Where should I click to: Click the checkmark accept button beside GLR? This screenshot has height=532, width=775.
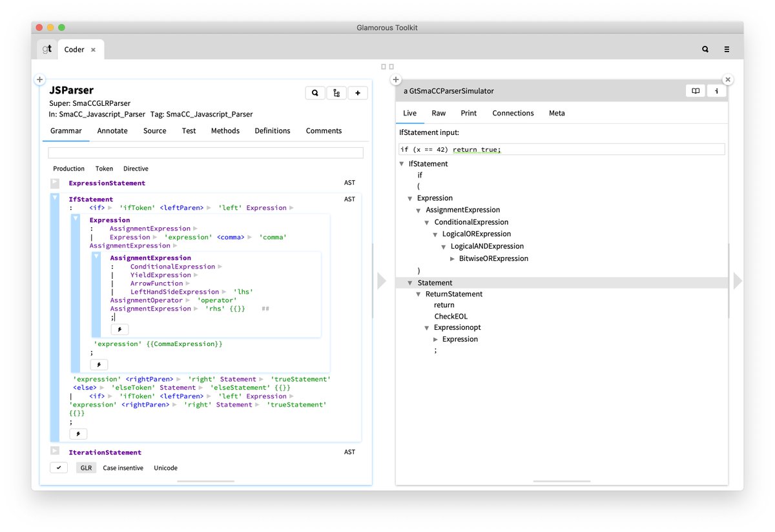[59, 467]
